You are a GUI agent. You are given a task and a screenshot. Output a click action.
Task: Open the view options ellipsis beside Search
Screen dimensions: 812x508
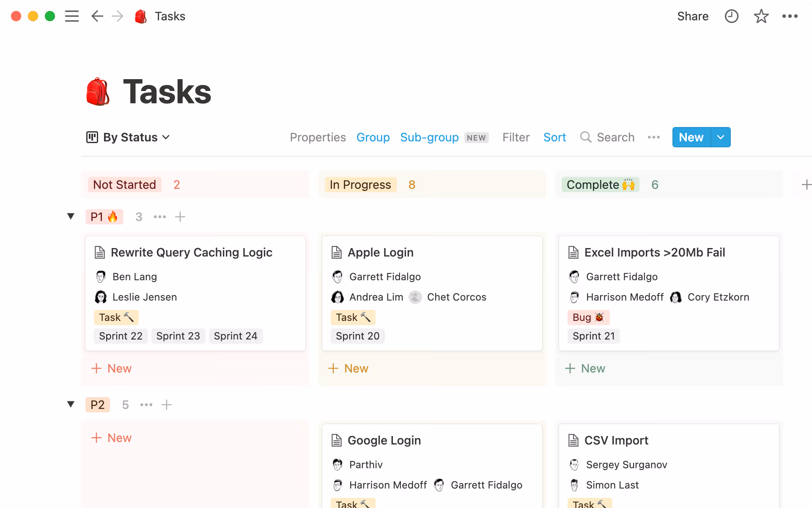click(x=653, y=137)
